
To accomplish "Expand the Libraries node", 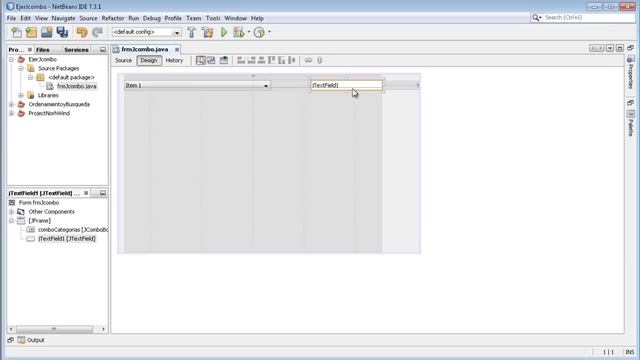I will pos(21,96).
